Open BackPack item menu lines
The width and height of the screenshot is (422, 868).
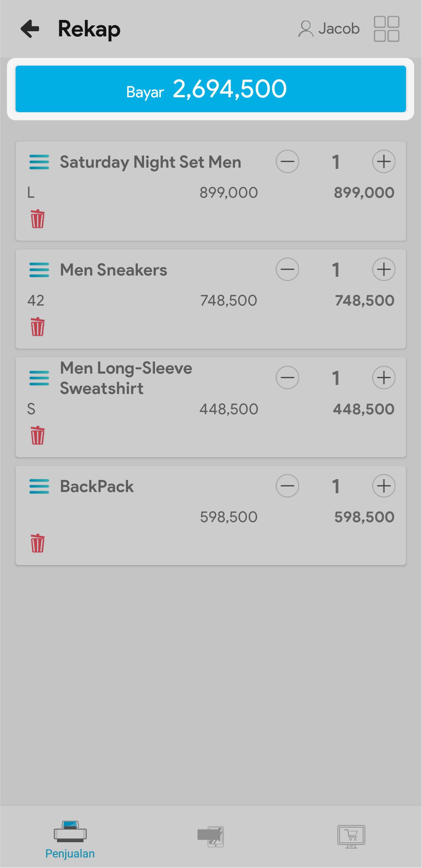39,487
